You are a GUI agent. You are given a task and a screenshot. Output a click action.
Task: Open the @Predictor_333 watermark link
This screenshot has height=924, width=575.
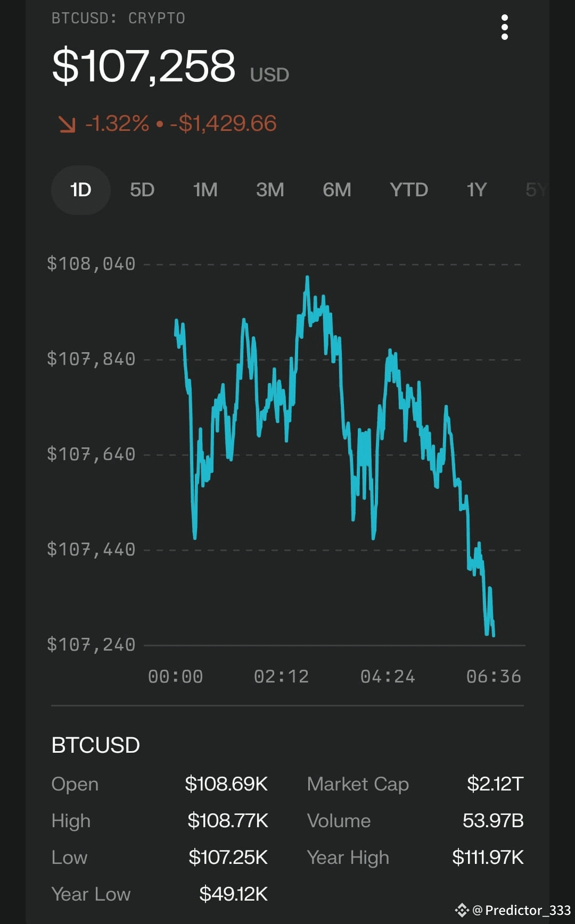coord(522,910)
